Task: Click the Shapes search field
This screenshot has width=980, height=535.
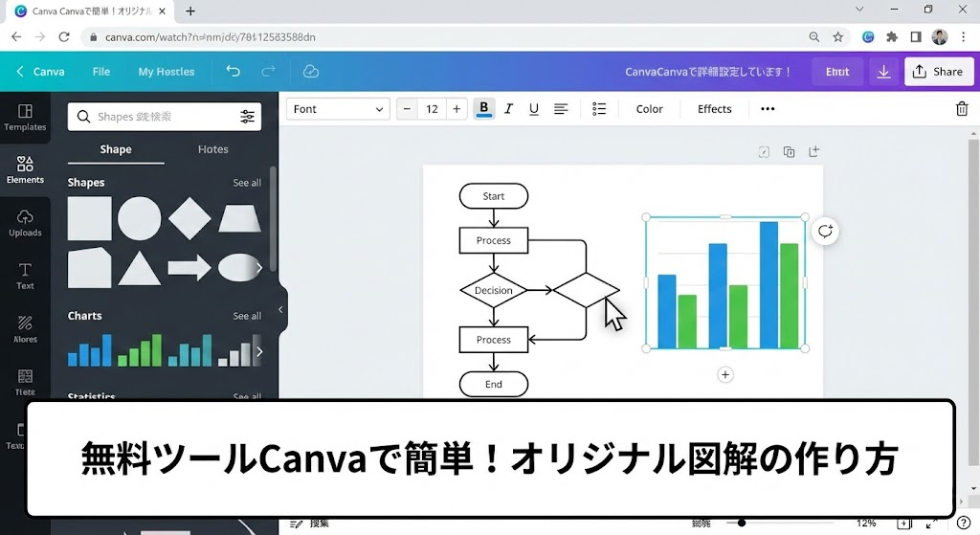Action: point(153,117)
